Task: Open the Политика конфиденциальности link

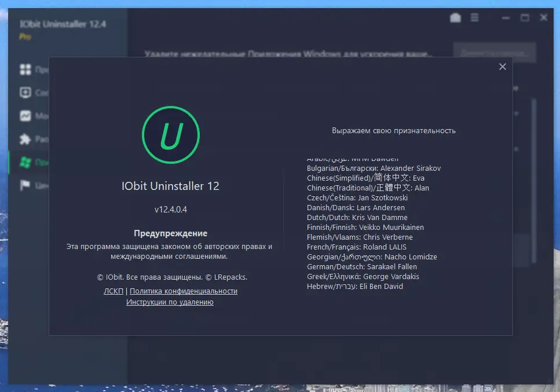Action: 184,291
